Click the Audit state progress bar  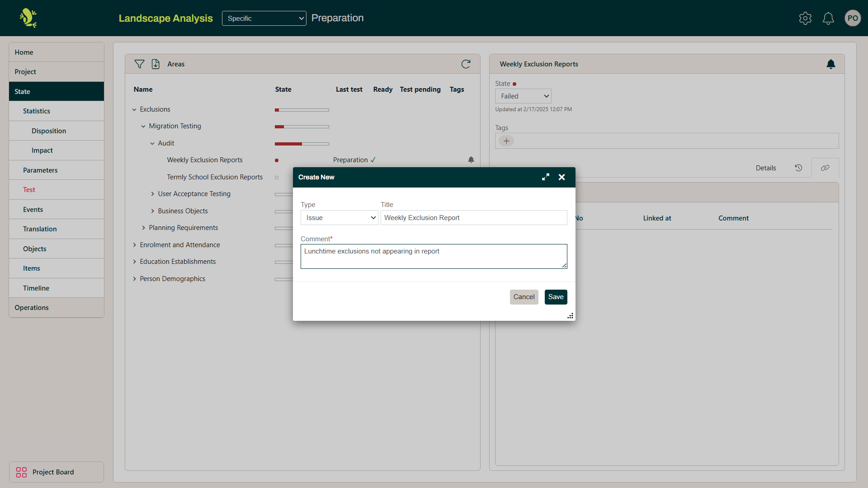pos(302,144)
